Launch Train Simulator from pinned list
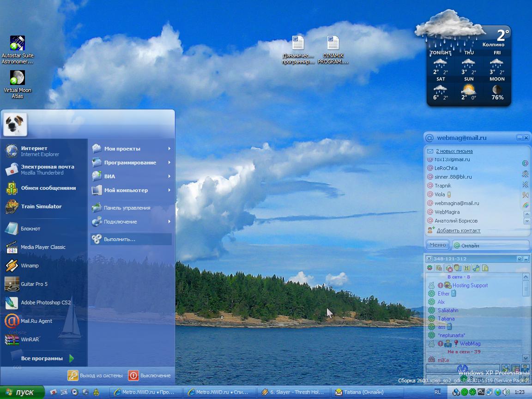The width and height of the screenshot is (532, 399). pyautogui.click(x=41, y=206)
